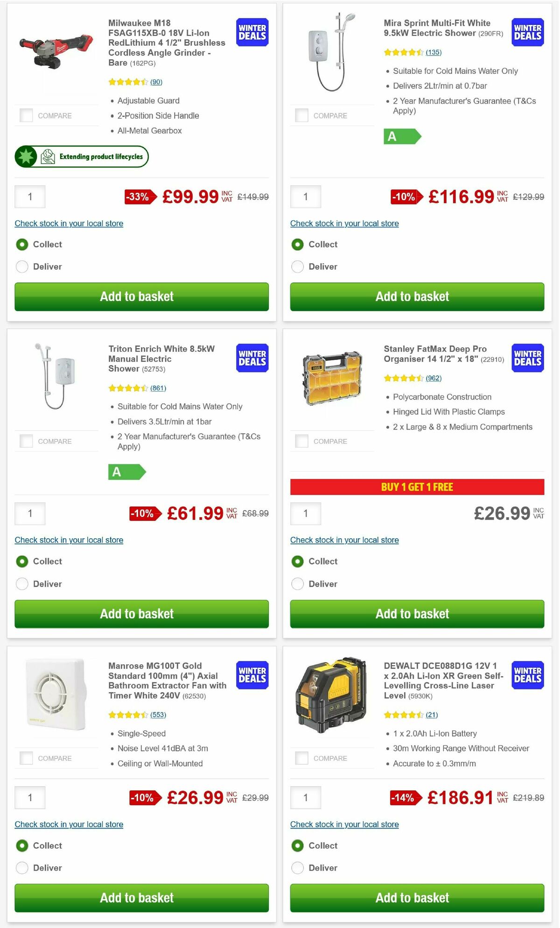
Task: Click the -33% discount badge on Milwaukee grinder
Action: tap(137, 197)
